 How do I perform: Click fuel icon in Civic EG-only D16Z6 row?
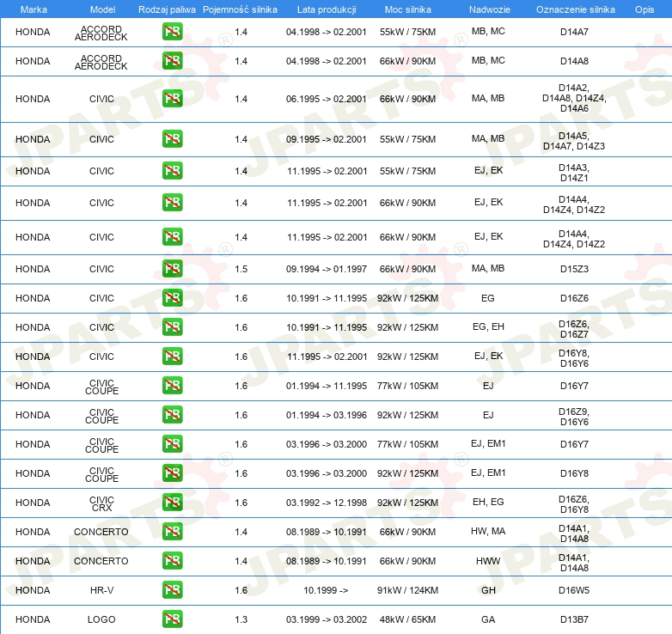click(172, 297)
